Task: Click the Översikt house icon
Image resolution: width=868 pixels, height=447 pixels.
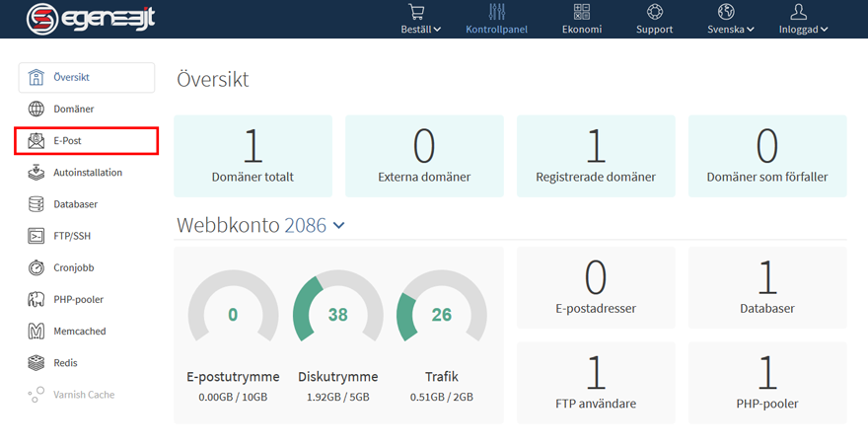Action: [x=36, y=77]
